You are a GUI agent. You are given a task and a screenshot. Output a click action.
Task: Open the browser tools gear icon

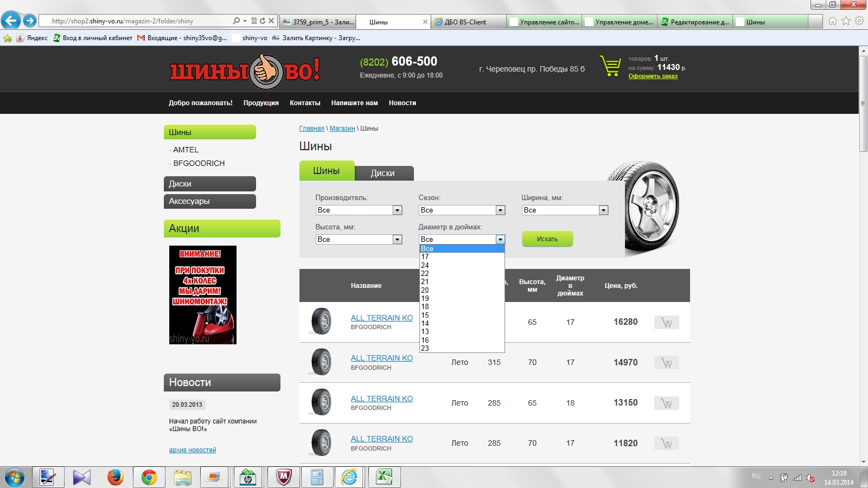coord(859,21)
